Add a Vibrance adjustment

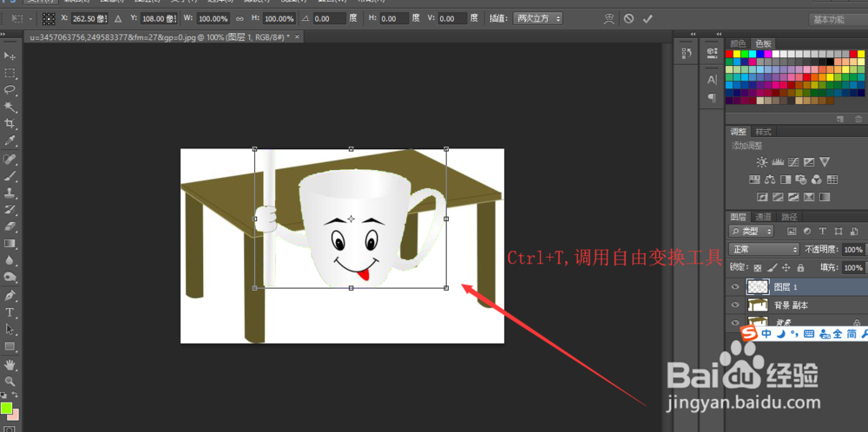click(x=825, y=162)
